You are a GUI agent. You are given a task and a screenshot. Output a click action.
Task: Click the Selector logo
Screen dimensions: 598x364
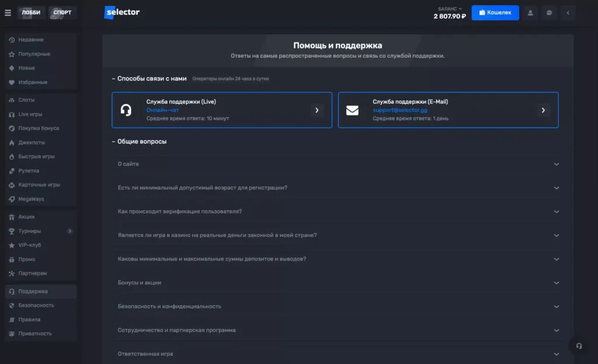click(x=122, y=12)
